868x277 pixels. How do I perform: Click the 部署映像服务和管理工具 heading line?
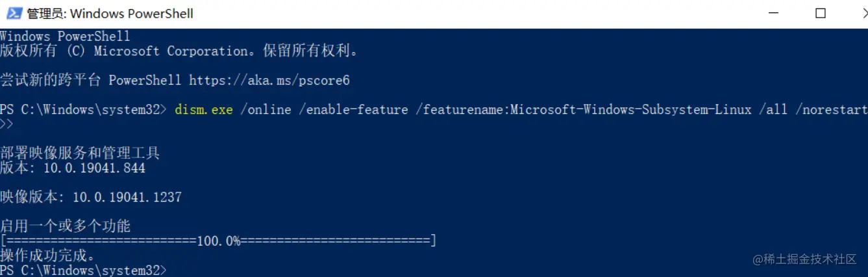[x=80, y=153]
